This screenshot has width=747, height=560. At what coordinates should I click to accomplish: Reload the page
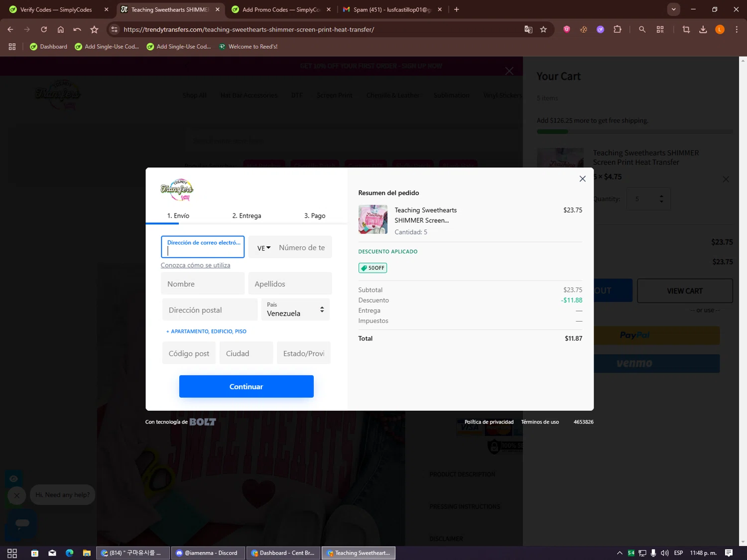44,29
